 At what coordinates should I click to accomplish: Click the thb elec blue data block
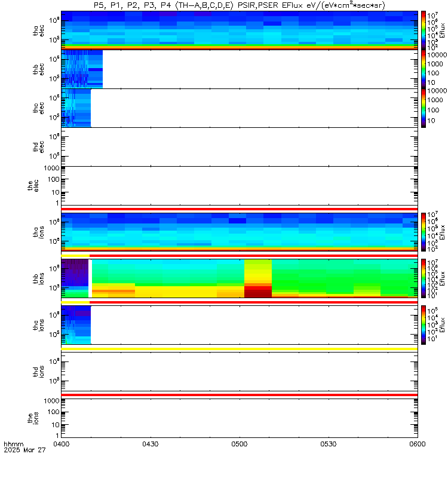click(82, 69)
